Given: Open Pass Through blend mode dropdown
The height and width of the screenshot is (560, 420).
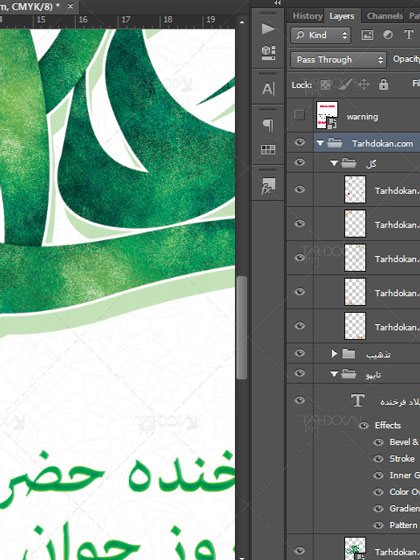Looking at the screenshot, I should (x=338, y=60).
